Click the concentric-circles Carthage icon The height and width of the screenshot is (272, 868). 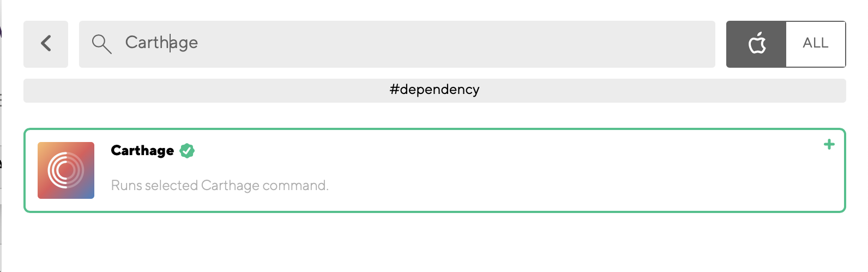(66, 170)
